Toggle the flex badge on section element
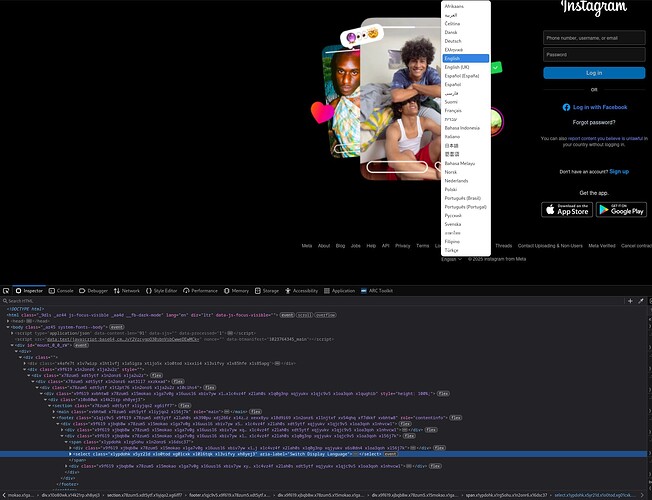 [185, 406]
